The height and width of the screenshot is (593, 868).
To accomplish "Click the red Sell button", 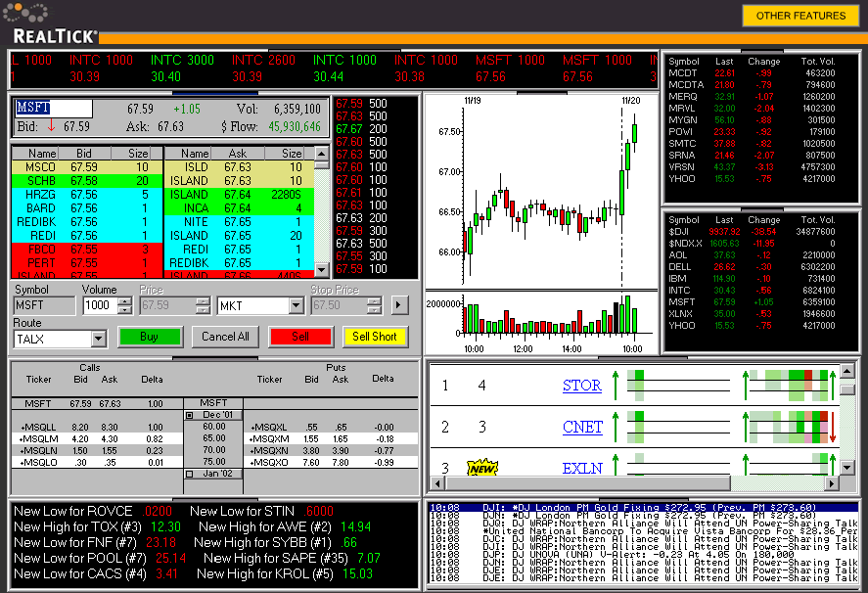I will pyautogui.click(x=300, y=337).
